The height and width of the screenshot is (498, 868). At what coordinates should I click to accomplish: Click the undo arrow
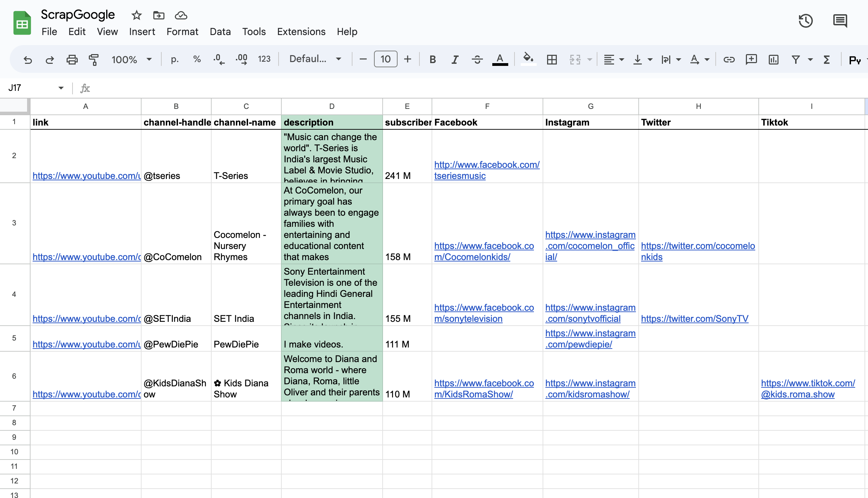pos(28,60)
